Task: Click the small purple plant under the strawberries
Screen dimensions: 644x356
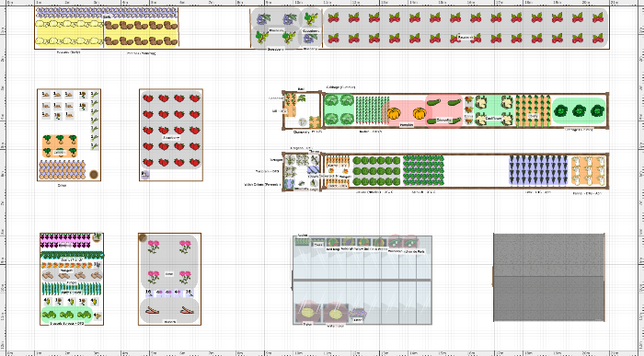Action: tap(145, 175)
